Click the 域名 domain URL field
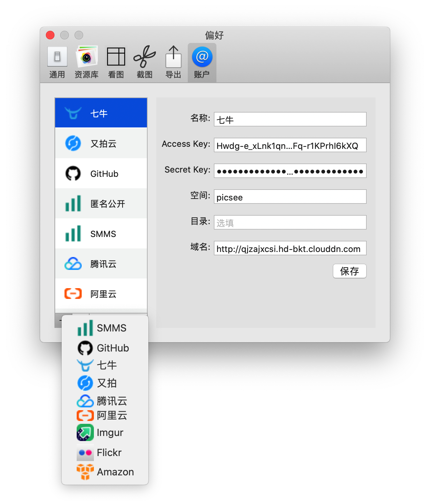Image resolution: width=430 pixels, height=504 pixels. [290, 248]
